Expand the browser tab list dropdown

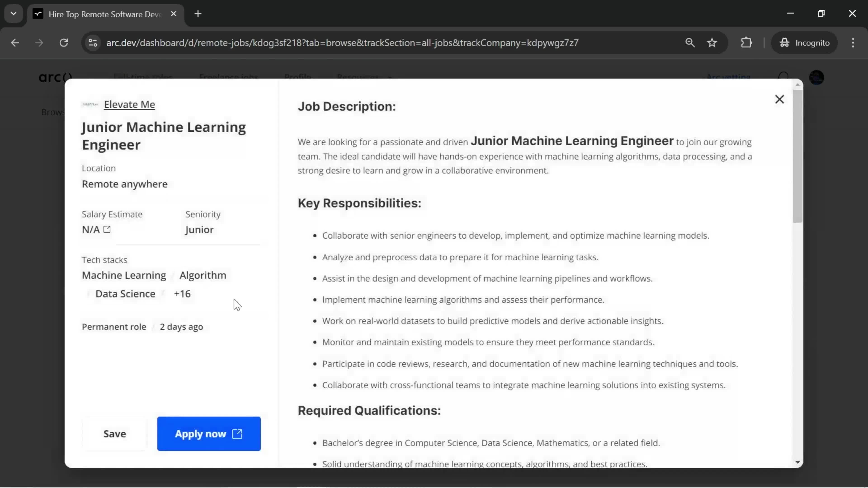13,13
